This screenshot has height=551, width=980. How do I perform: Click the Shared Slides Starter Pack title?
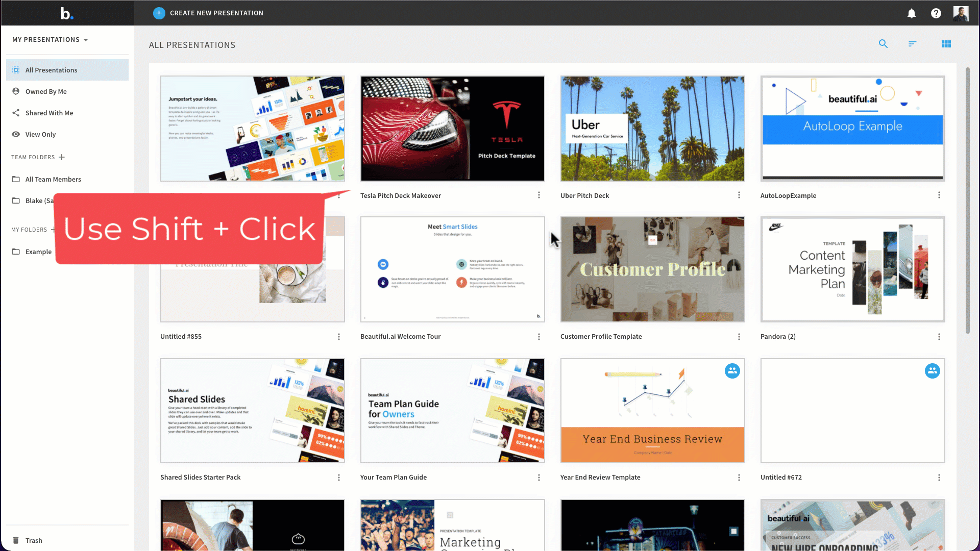(x=200, y=478)
